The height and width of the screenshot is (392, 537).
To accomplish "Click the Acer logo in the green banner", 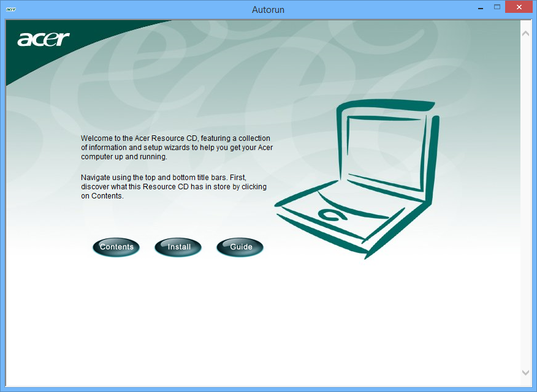I will pyautogui.click(x=43, y=39).
